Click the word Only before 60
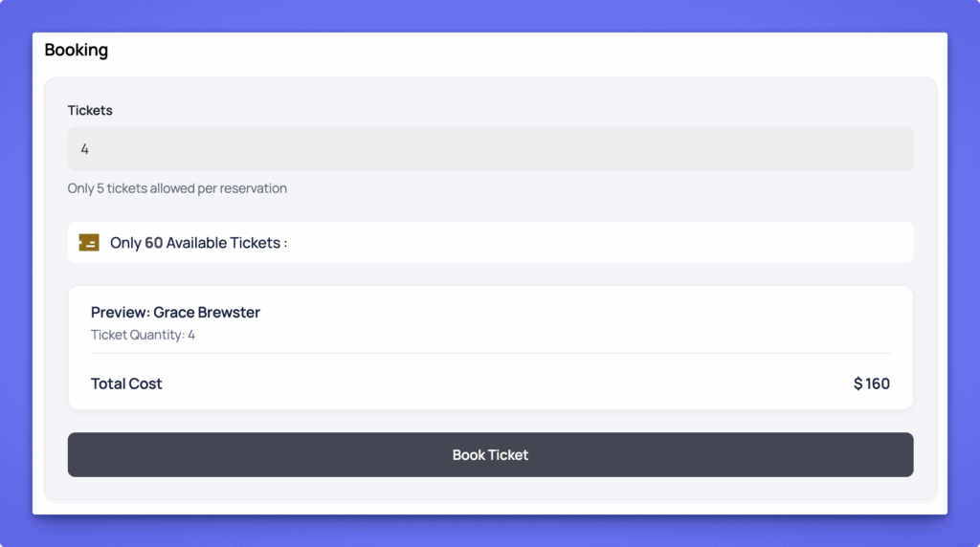Image resolution: width=980 pixels, height=547 pixels. 125,243
